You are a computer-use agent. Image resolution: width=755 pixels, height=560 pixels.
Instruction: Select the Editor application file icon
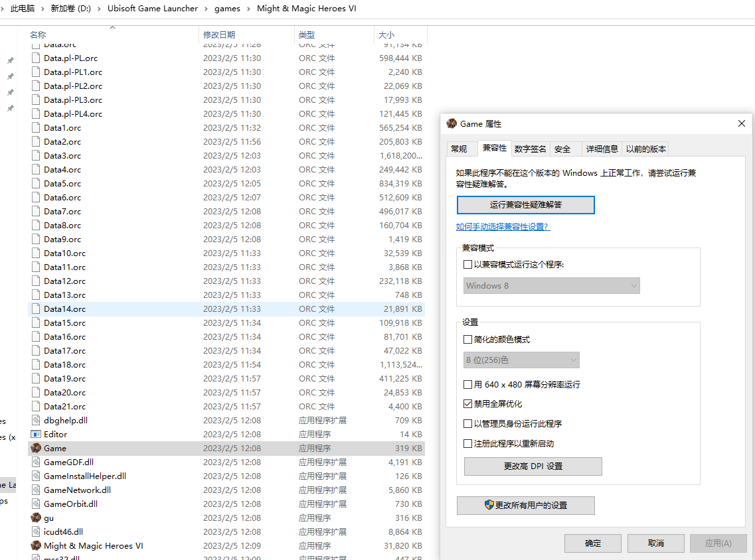click(x=37, y=434)
